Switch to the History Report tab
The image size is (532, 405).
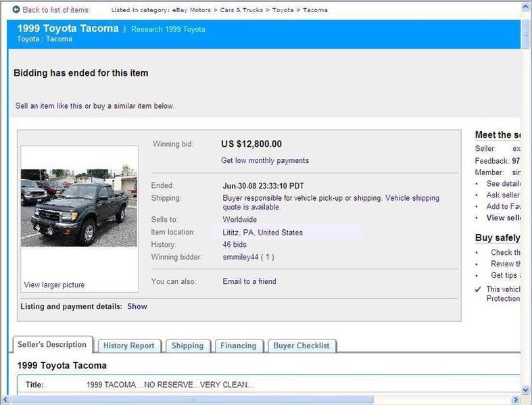pos(129,346)
